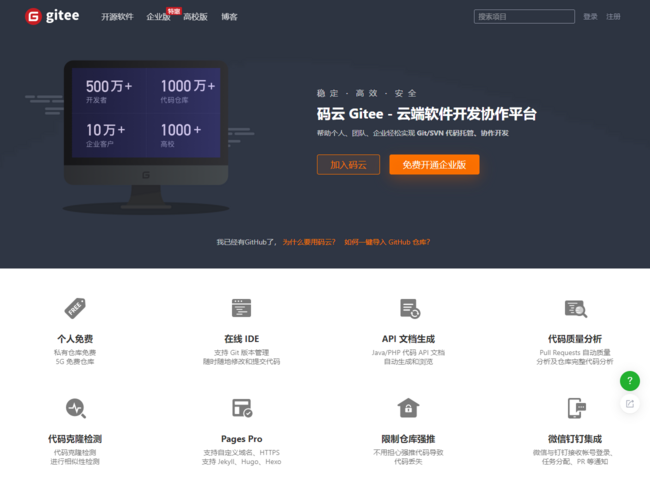This screenshot has width=650, height=500.
Task: Click the API 文档生成 icon
Action: click(408, 308)
